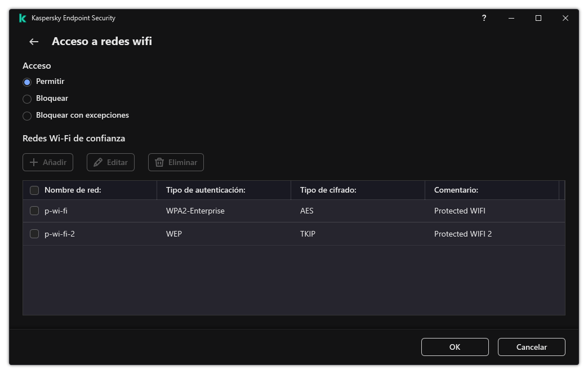Check the select-all checkbox in table header
Image resolution: width=588 pixels, height=374 pixels.
[34, 190]
